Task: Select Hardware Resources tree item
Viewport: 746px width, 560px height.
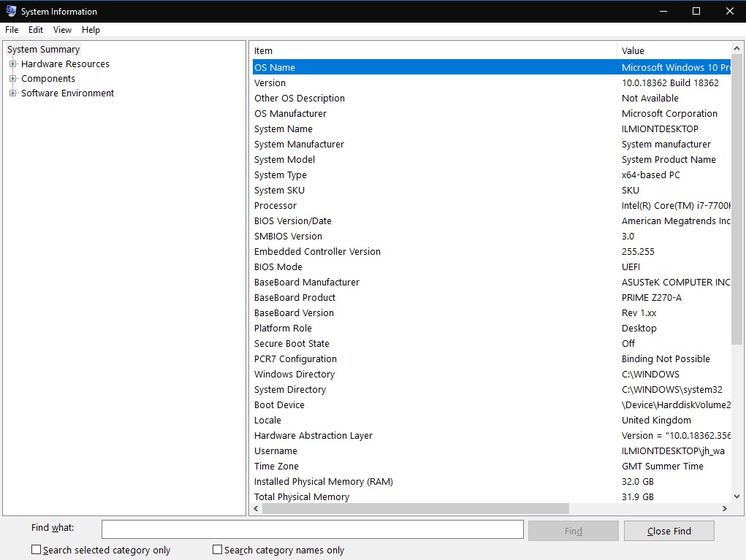Action: 65,64
